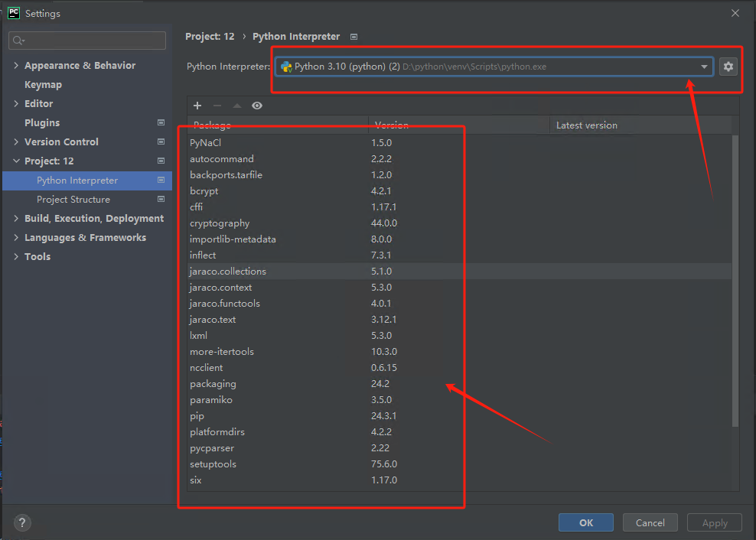Screen dimensions: 756x540
Task: Click the install package plus icon
Action: click(197, 106)
